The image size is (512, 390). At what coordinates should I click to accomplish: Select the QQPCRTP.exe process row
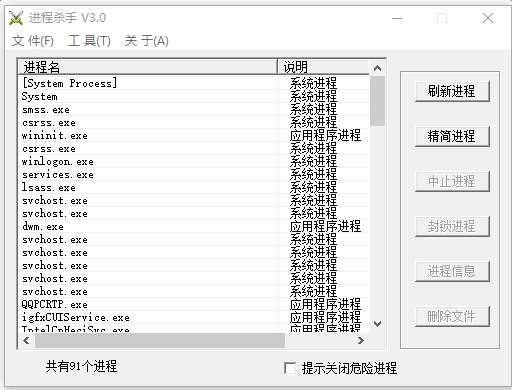(x=195, y=304)
